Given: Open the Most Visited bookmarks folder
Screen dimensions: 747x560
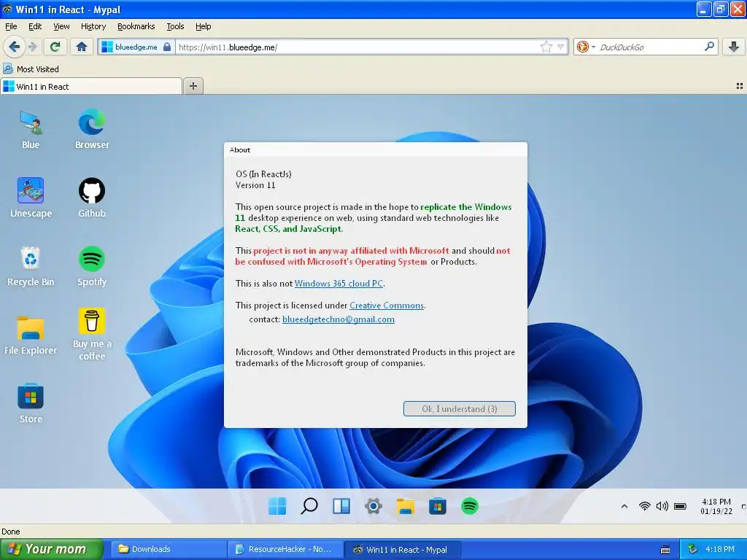Looking at the screenshot, I should click(31, 69).
